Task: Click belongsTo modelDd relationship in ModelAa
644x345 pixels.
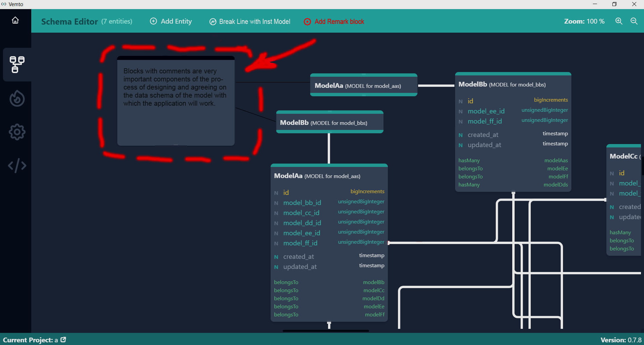Action: pos(329,298)
